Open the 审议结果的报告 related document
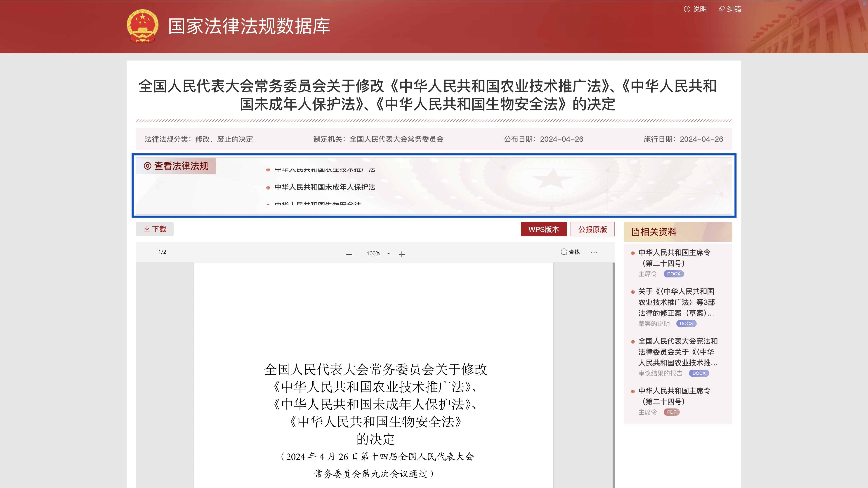868x488 pixels. tap(678, 352)
